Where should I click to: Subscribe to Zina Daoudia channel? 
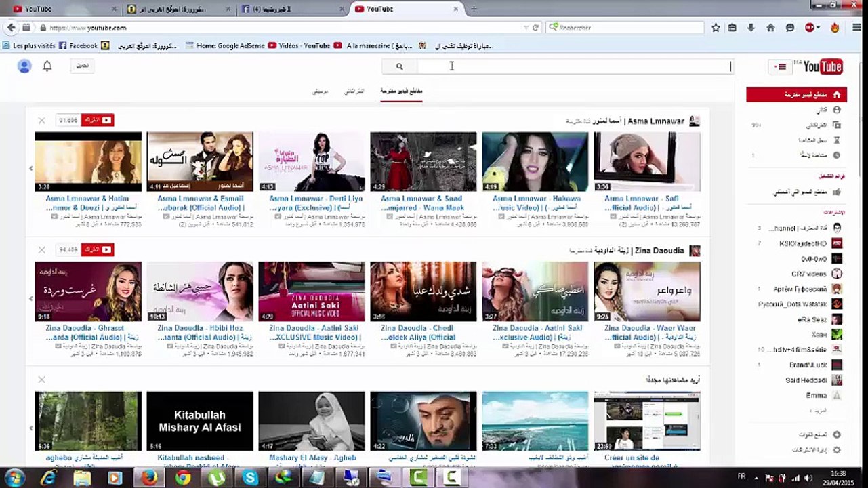point(97,250)
